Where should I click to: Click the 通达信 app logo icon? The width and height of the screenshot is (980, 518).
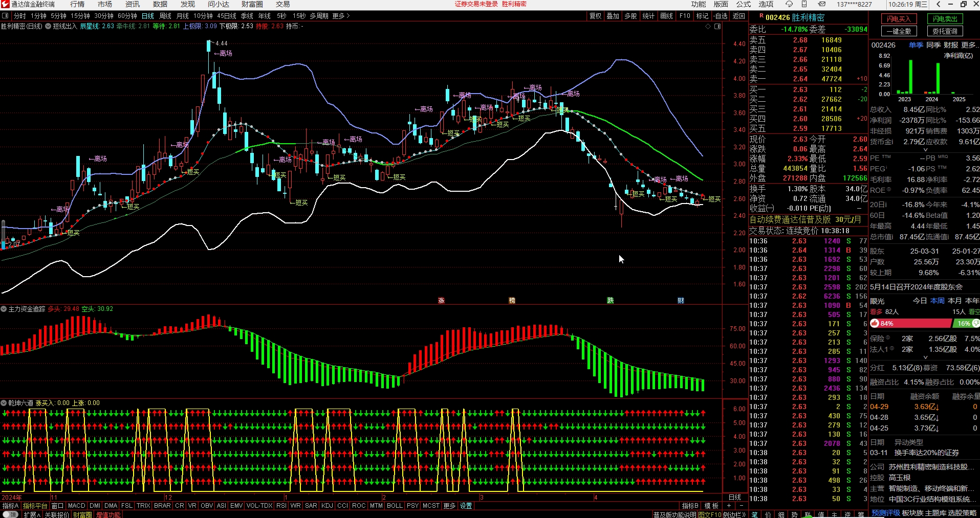tap(5, 4)
